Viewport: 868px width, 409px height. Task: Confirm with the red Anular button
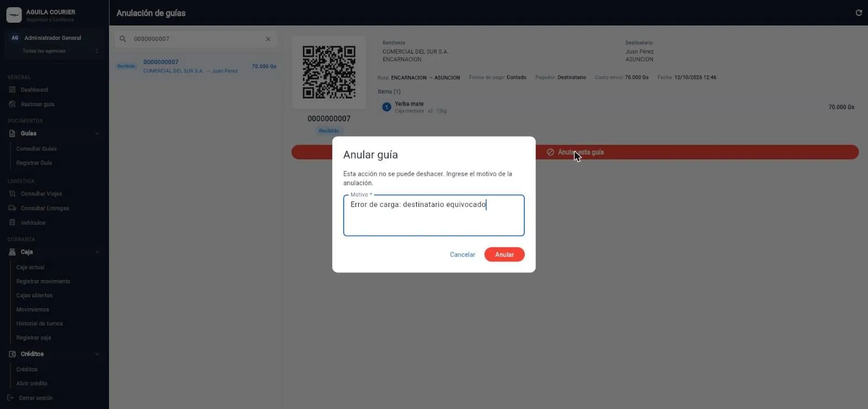click(504, 255)
